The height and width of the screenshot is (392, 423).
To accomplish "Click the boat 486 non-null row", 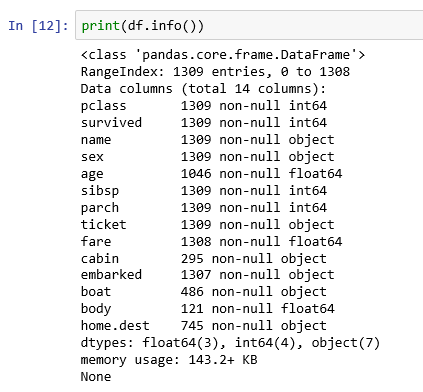I will point(204,292).
